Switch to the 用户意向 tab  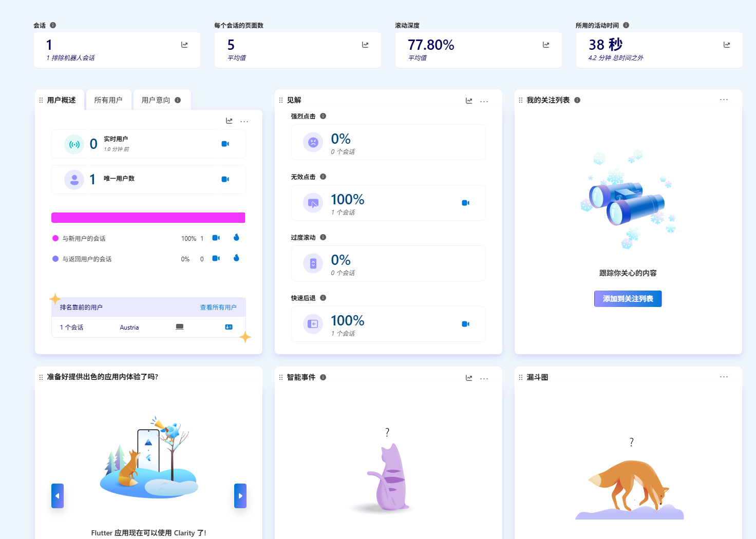156,100
